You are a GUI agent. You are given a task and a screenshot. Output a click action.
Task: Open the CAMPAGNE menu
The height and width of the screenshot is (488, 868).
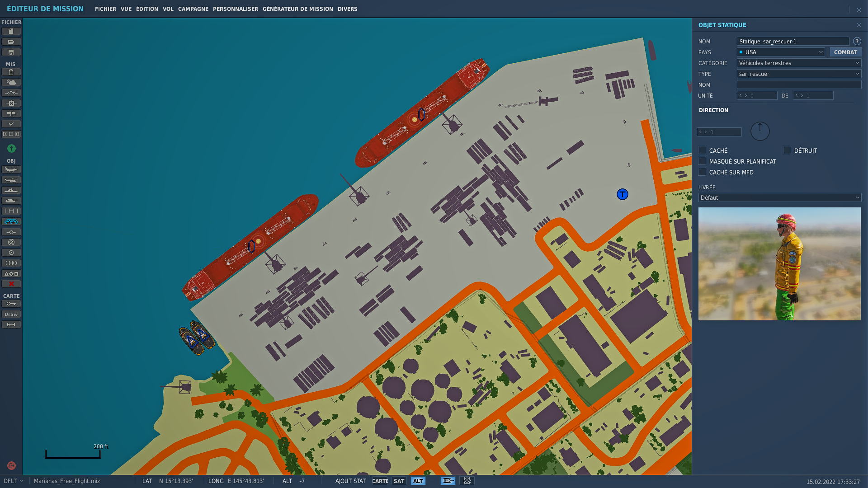tap(193, 9)
